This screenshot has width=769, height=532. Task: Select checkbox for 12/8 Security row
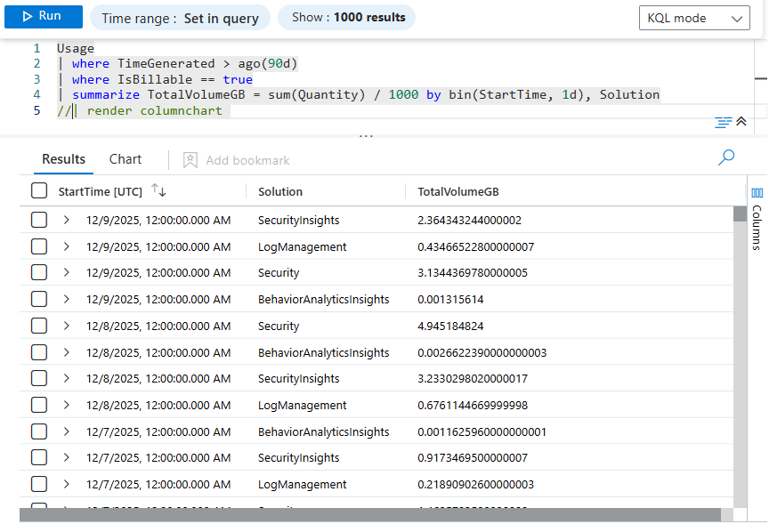39,326
